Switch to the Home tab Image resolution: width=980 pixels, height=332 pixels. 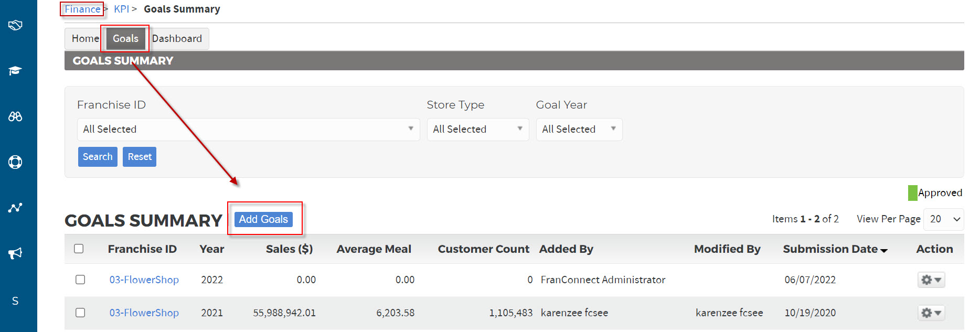tap(85, 39)
